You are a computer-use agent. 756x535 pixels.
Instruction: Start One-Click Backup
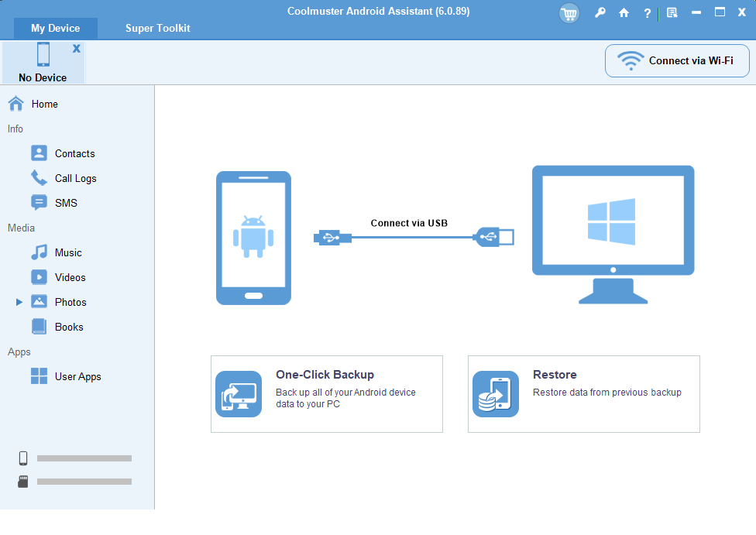coord(326,393)
